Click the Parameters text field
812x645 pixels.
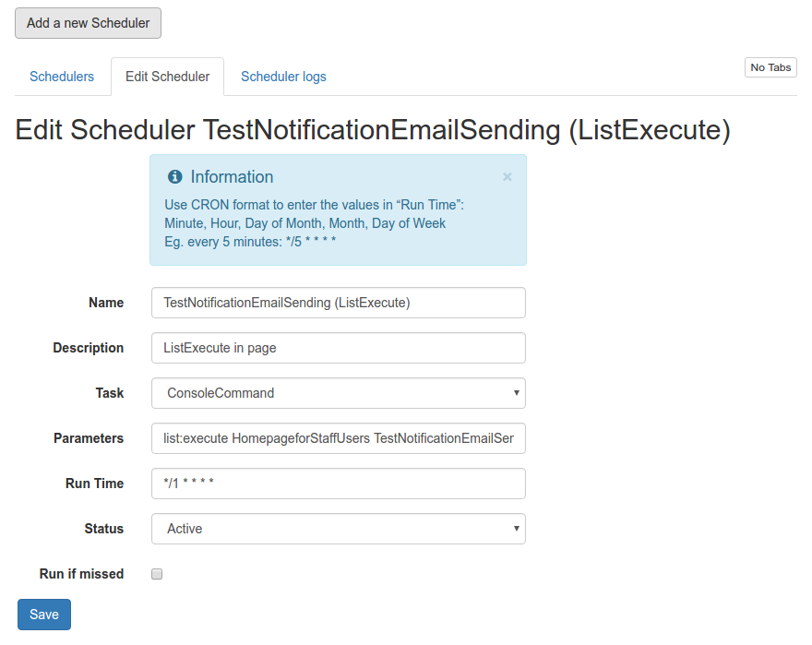(x=338, y=438)
